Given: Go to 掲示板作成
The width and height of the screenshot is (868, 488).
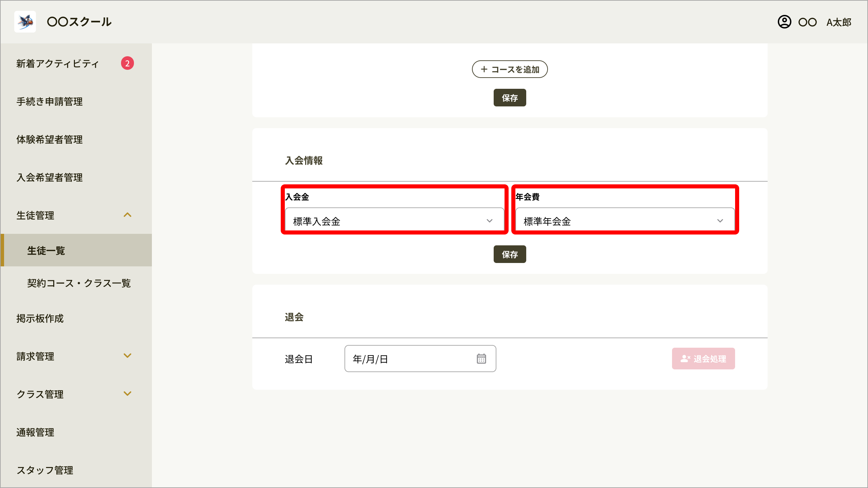Looking at the screenshot, I should click(x=40, y=319).
